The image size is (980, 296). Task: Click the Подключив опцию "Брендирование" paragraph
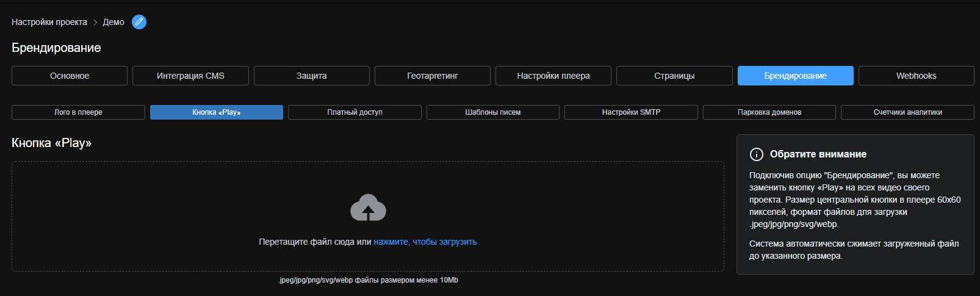(x=855, y=200)
